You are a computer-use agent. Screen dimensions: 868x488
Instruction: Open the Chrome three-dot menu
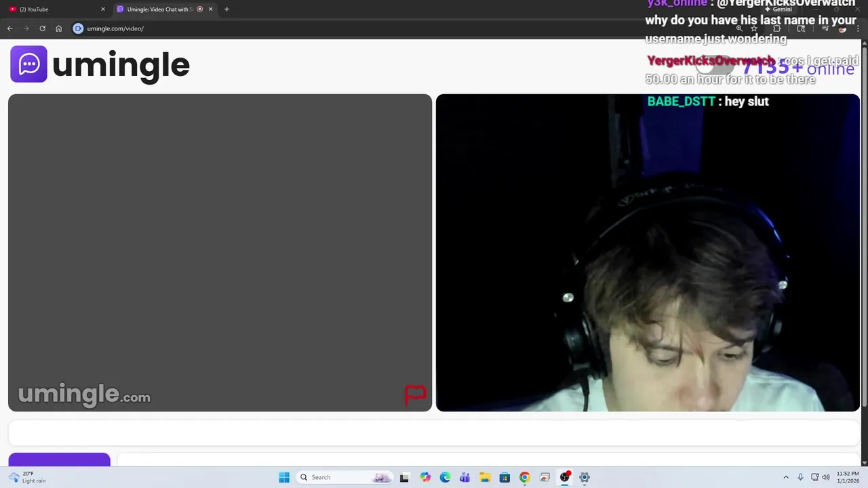(858, 28)
